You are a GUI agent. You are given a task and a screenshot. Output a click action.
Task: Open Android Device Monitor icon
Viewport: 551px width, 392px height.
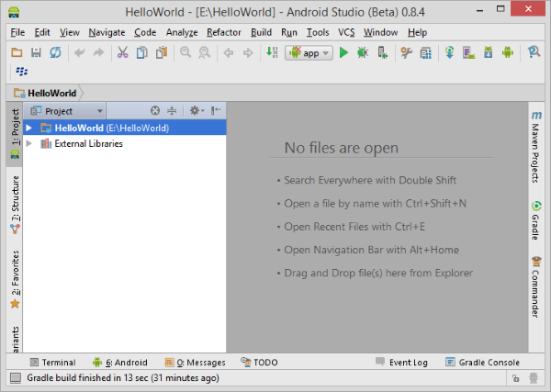pos(508,52)
